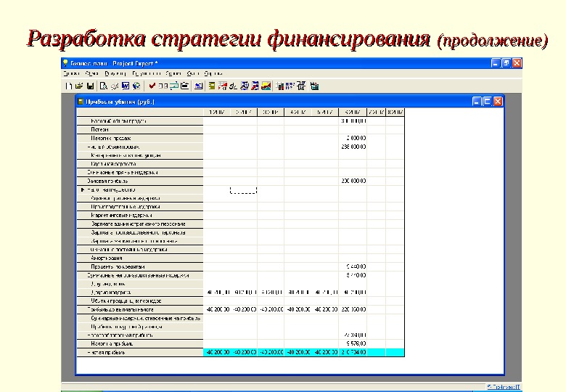The image size is (566, 392).
Task: Click the greyed-out tool icon left of the Word icon
Action: click(x=115, y=86)
